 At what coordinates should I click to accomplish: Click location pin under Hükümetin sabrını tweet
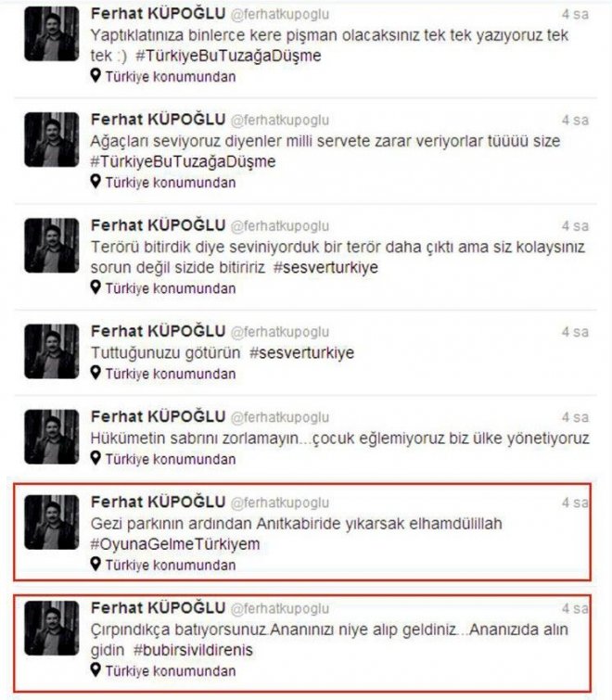pyautogui.click(x=96, y=458)
